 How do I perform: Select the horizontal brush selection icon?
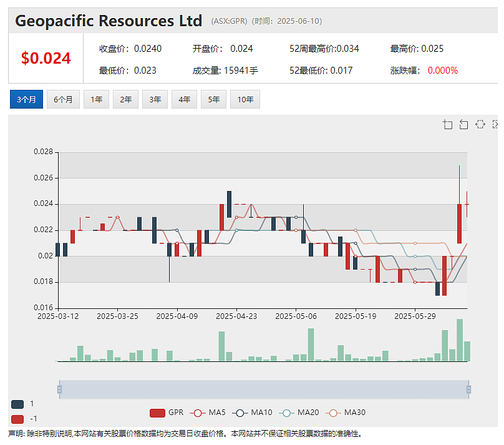pos(480,124)
